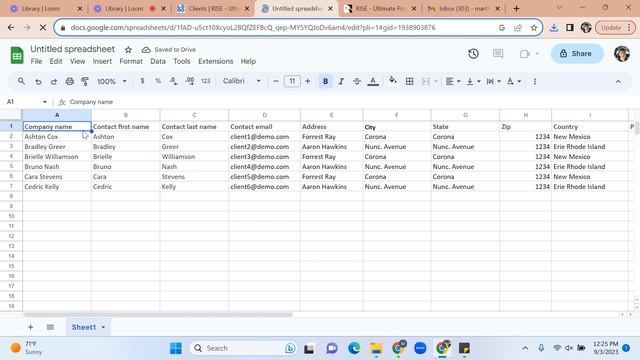The image size is (640, 360).
Task: Collapse the menus with chevron arrow
Action: [x=618, y=82]
